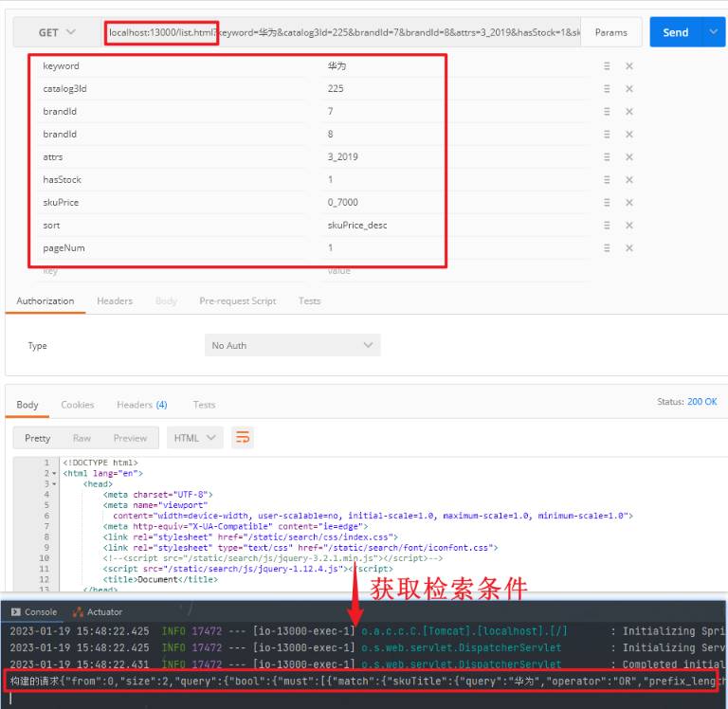The image size is (728, 709).
Task: Delete the attrs parameter row
Action: click(629, 157)
